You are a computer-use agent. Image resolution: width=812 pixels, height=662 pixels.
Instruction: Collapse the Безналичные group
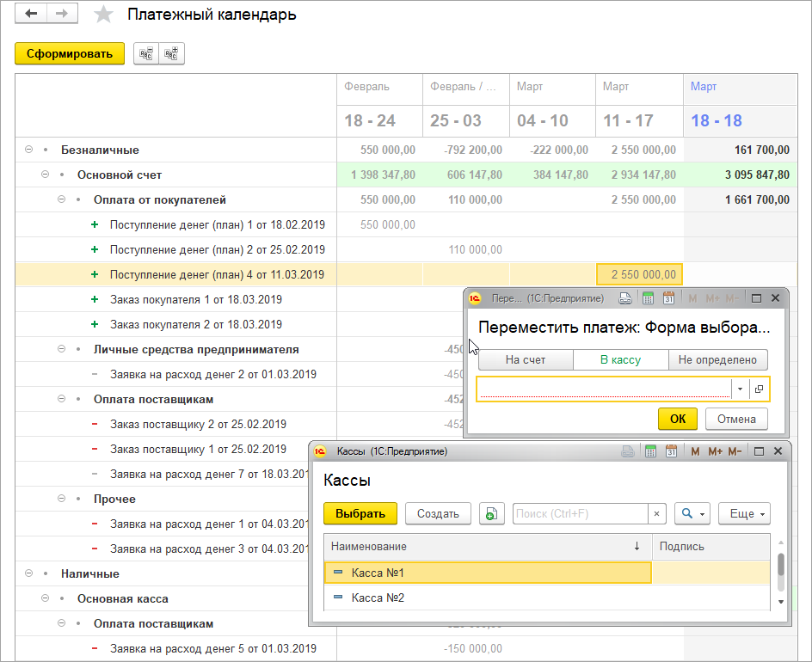pyautogui.click(x=29, y=150)
